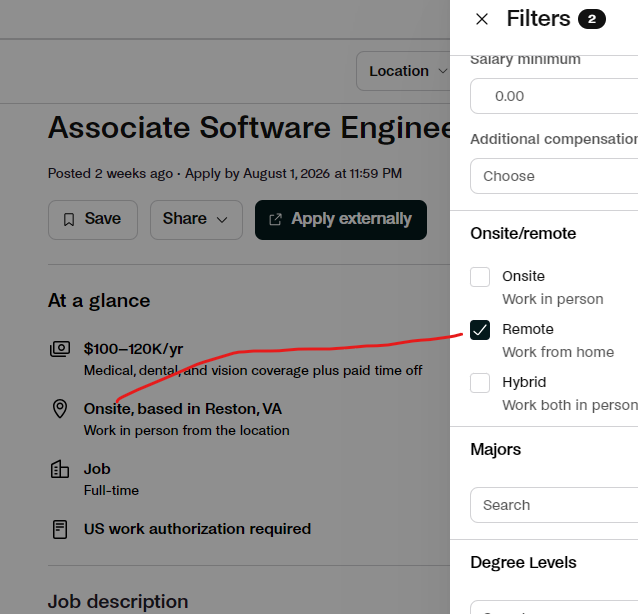Image resolution: width=638 pixels, height=614 pixels.
Task: Click the Salary minimum input field
Action: [554, 96]
